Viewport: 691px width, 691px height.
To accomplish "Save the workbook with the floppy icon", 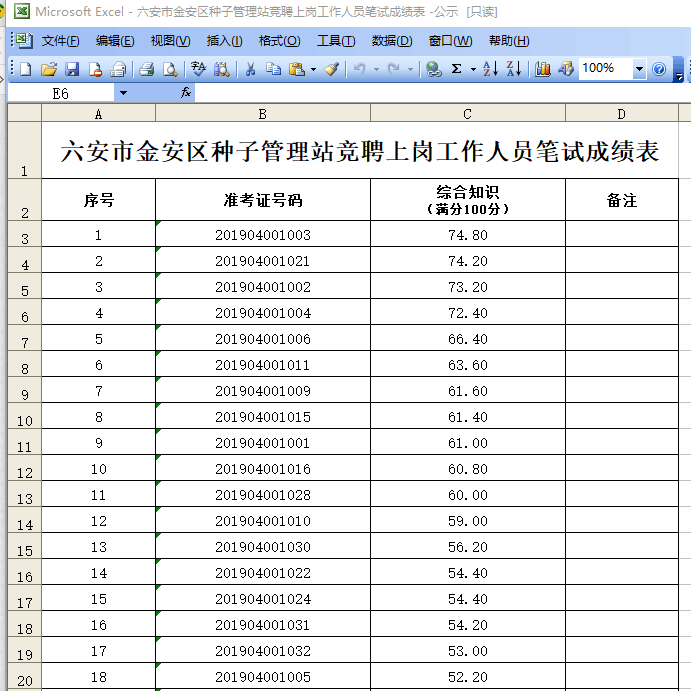I will coord(72,69).
